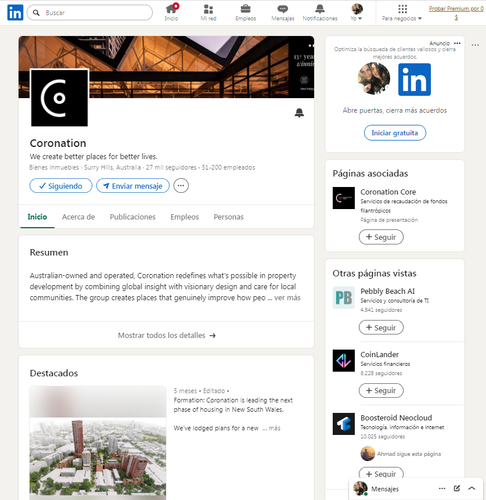Open the Coronation Core link

pyautogui.click(x=388, y=192)
